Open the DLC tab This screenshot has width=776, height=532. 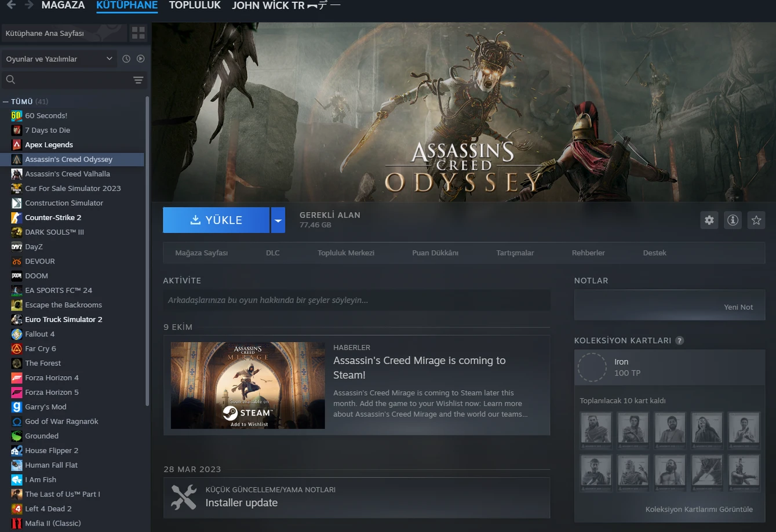pos(273,253)
